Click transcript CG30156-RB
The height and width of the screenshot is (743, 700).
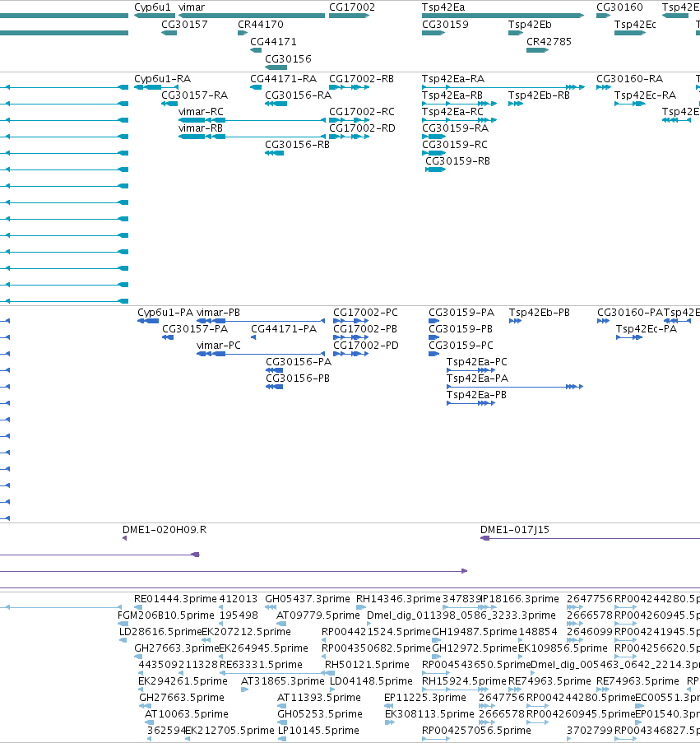297,145
